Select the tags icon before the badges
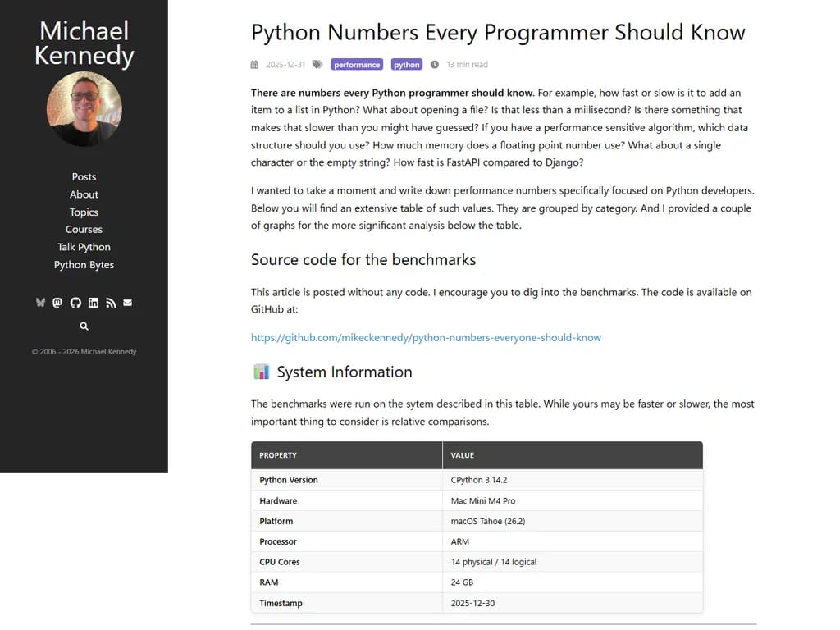840x630 pixels. pos(316,64)
